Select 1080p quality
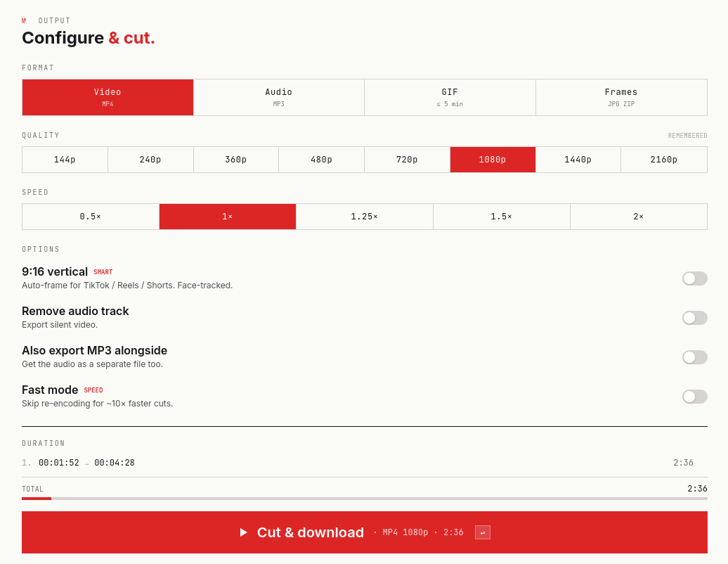 [x=493, y=160]
